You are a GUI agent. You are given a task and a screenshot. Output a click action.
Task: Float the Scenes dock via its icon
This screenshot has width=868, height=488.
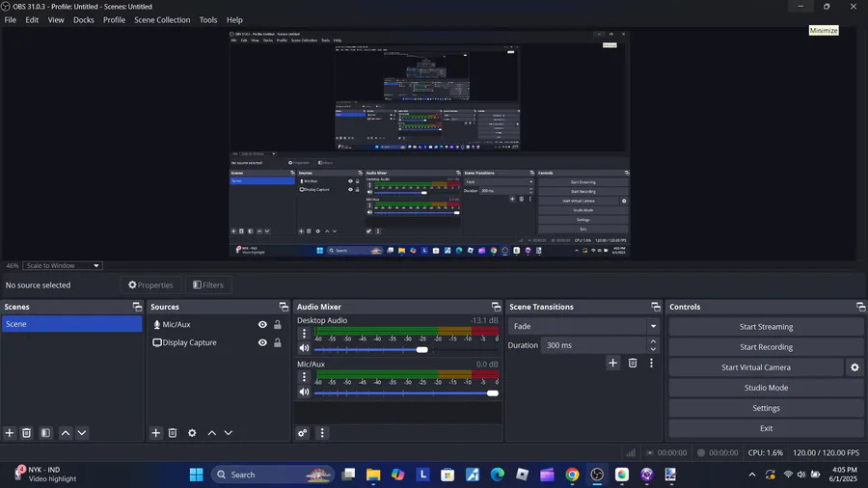(x=137, y=307)
